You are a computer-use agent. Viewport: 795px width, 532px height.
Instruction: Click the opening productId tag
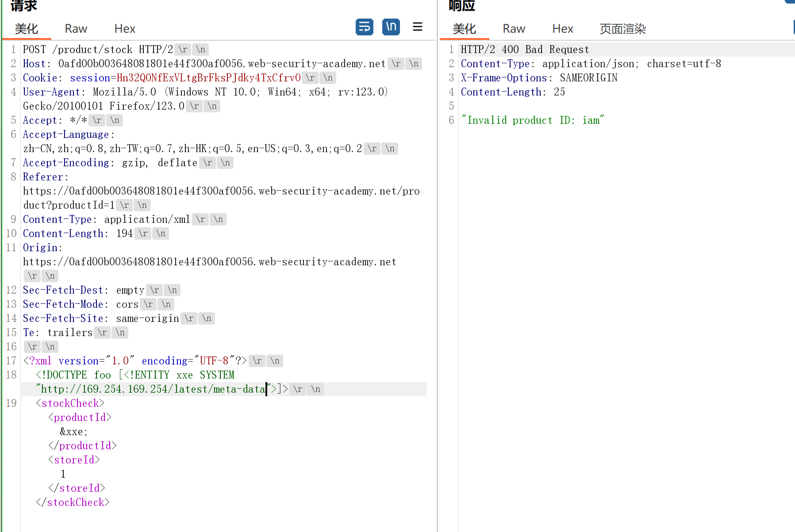[80, 417]
